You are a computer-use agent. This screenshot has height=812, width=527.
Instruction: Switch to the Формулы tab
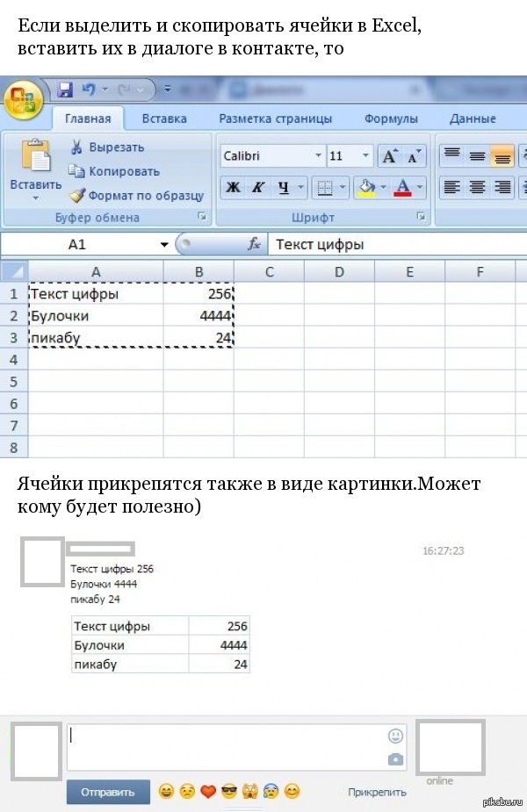click(391, 119)
